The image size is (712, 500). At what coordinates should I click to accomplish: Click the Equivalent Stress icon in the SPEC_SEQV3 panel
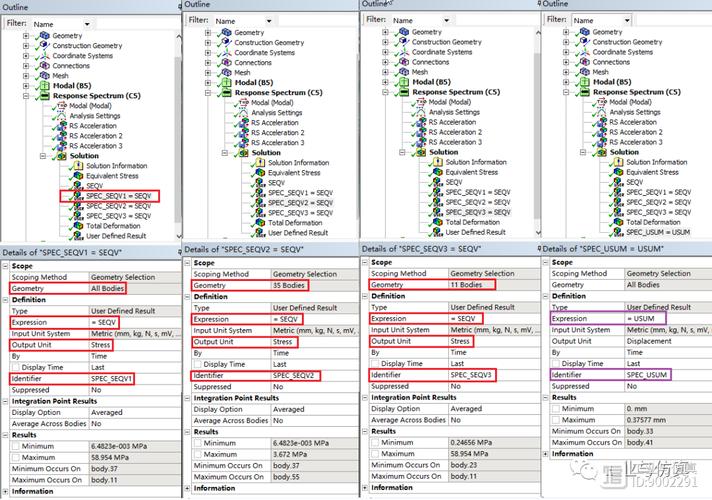click(x=437, y=172)
